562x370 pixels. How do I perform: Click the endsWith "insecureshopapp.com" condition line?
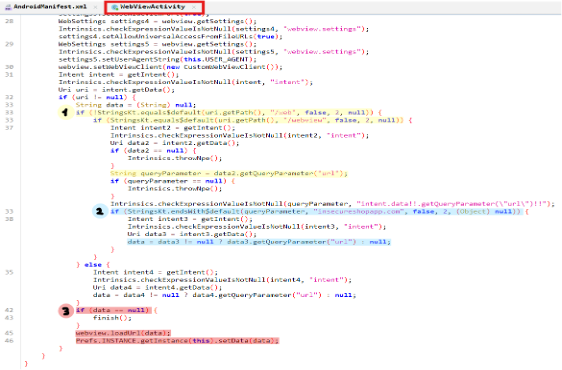319,212
